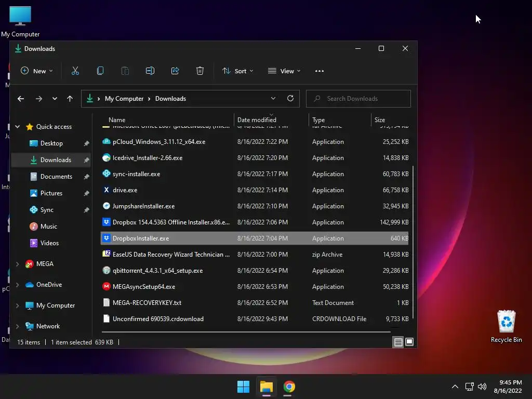Screen dimensions: 532x399
Task: Switch to details view layout icon
Action: [x=398, y=342]
